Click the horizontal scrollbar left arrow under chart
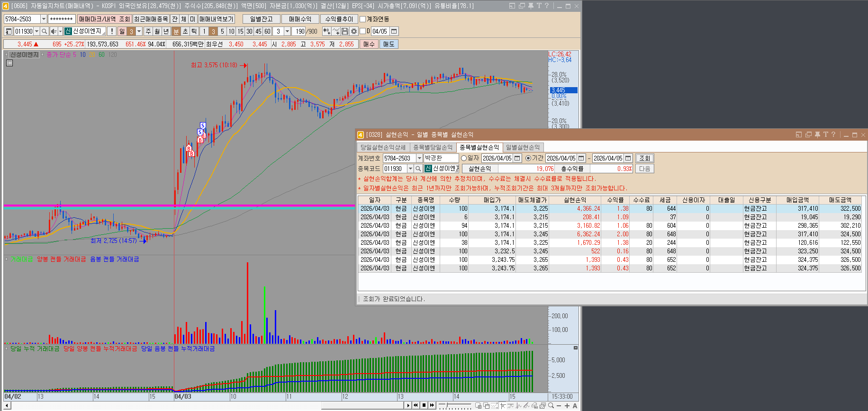 [x=7, y=405]
